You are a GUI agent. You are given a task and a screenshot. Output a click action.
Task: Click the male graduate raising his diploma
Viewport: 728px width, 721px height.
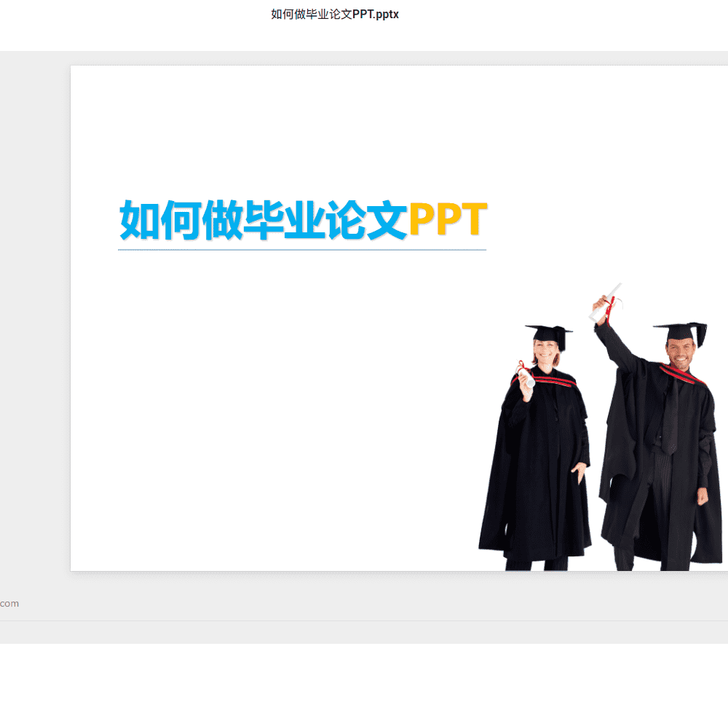coord(656,427)
